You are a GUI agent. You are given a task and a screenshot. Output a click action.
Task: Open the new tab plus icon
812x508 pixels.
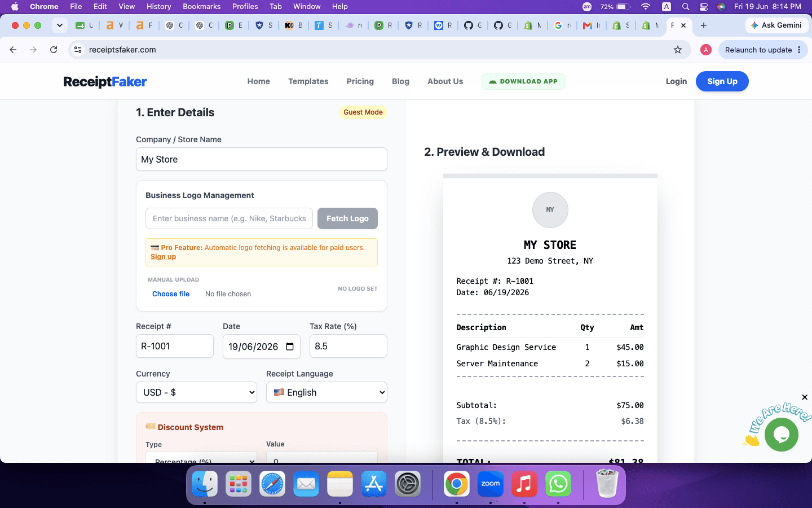(x=704, y=25)
